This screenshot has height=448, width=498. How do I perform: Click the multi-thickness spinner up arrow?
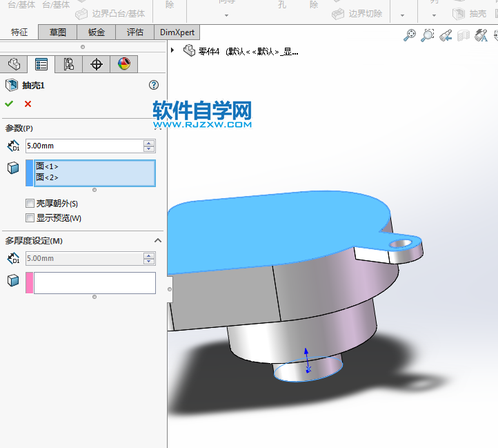pos(149,255)
